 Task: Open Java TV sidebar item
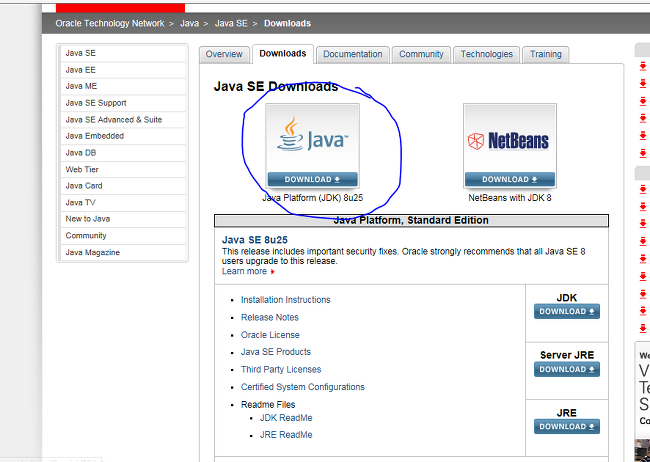pyautogui.click(x=123, y=203)
